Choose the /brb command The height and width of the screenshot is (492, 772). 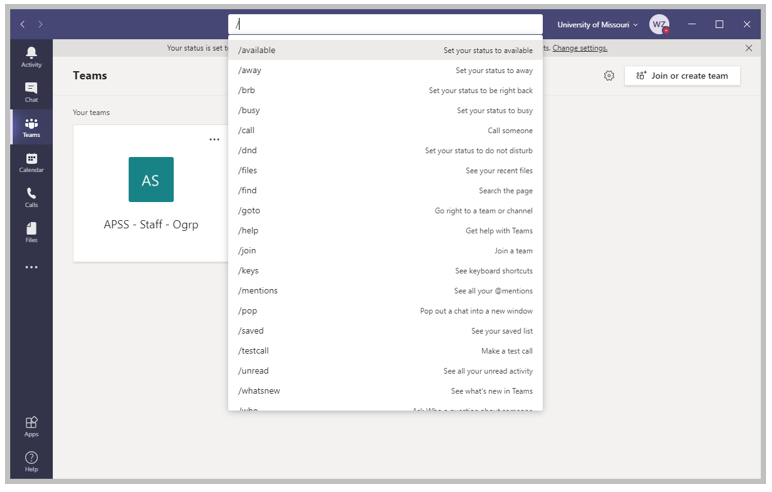385,90
